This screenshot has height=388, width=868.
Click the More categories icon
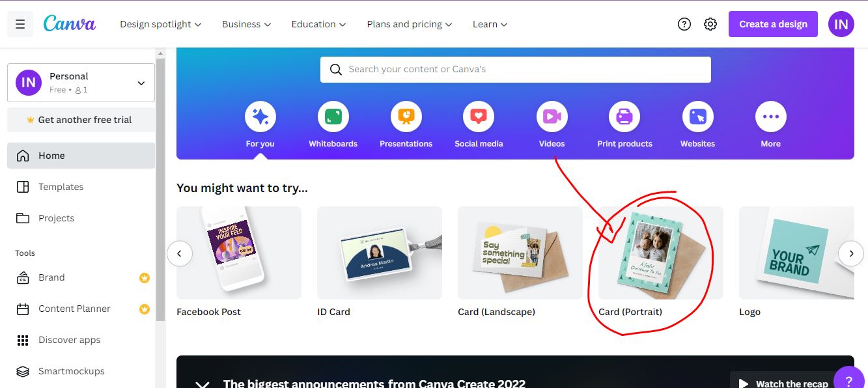[770, 115]
